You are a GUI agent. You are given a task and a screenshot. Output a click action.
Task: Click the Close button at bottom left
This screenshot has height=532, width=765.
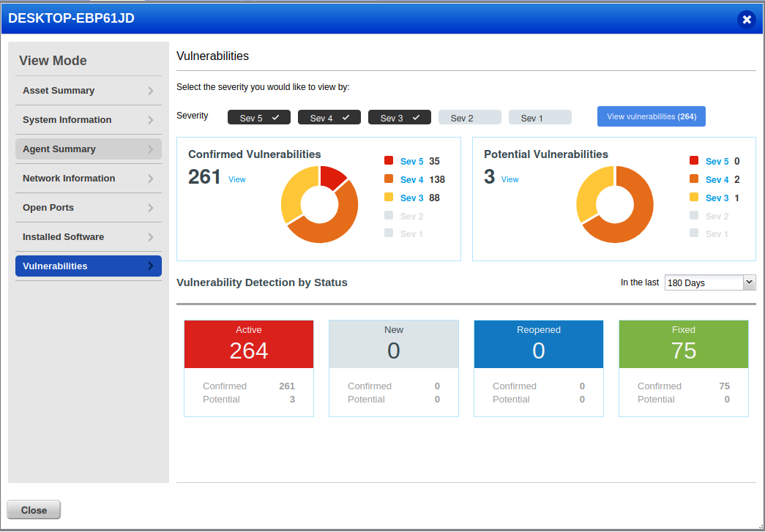pyautogui.click(x=34, y=510)
